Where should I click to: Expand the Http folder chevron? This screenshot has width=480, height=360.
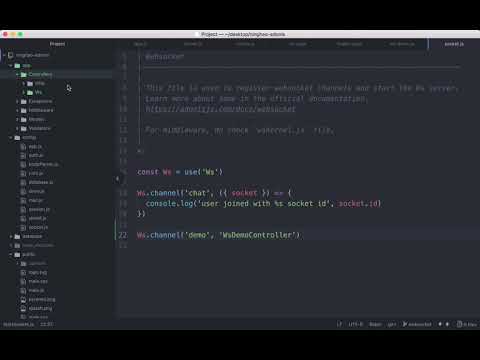24,84
